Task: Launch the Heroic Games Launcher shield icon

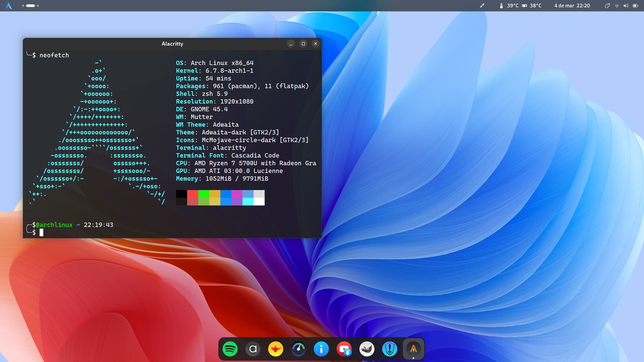Action: click(x=390, y=349)
